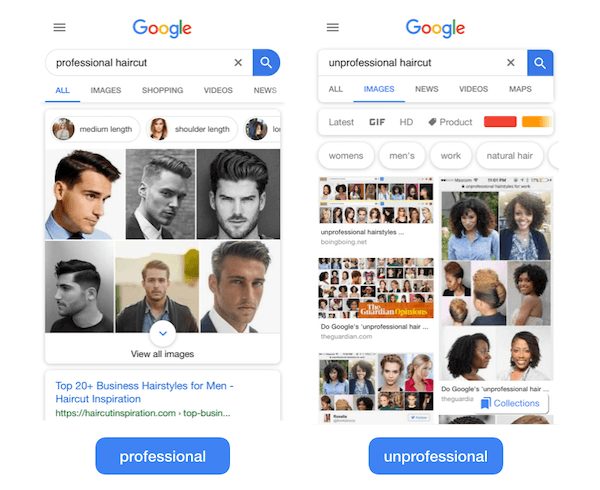Select the red color filter swatch

coord(500,122)
